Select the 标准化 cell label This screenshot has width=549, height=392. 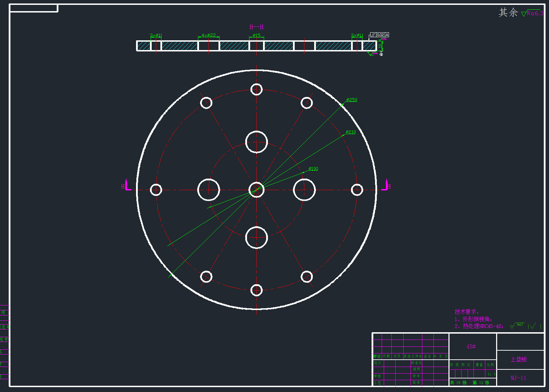[x=416, y=363]
